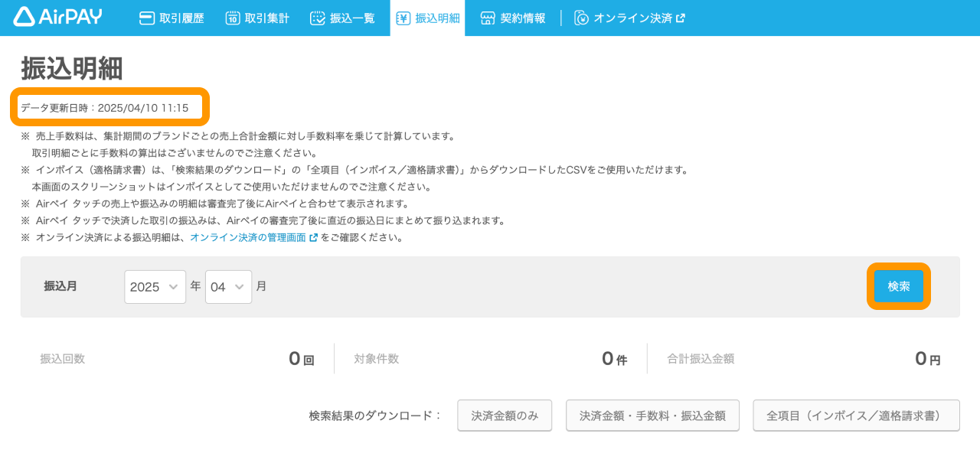980x450 pixels.
Task: Download 決済金額・手数料・振込金額 results
Action: coord(652,416)
